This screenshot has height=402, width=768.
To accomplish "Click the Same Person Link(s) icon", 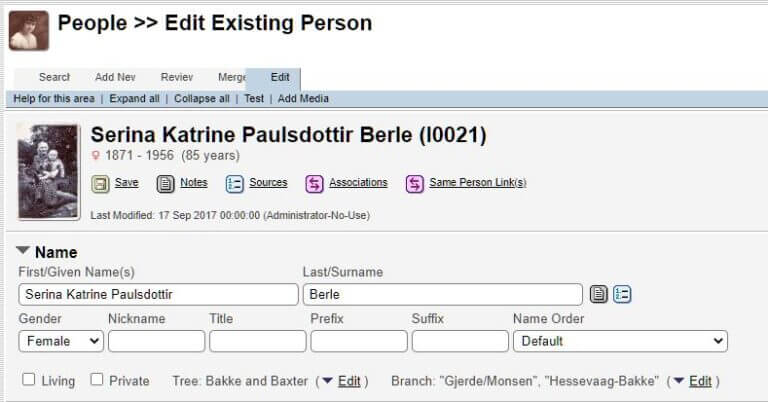I will pyautogui.click(x=414, y=183).
